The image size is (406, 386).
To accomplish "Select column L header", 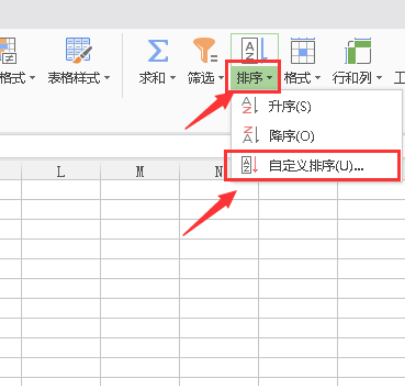I will [61, 172].
